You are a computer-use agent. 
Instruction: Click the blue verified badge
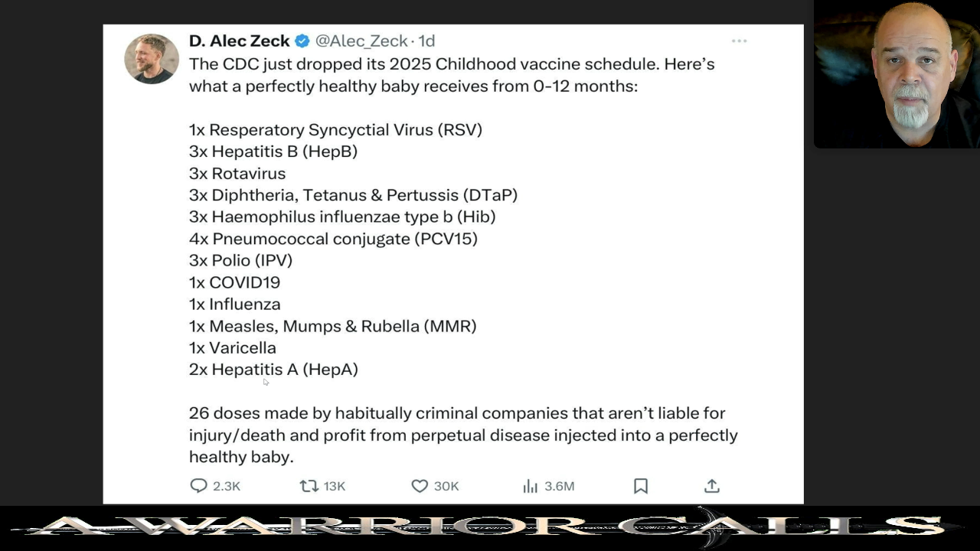[x=302, y=41]
